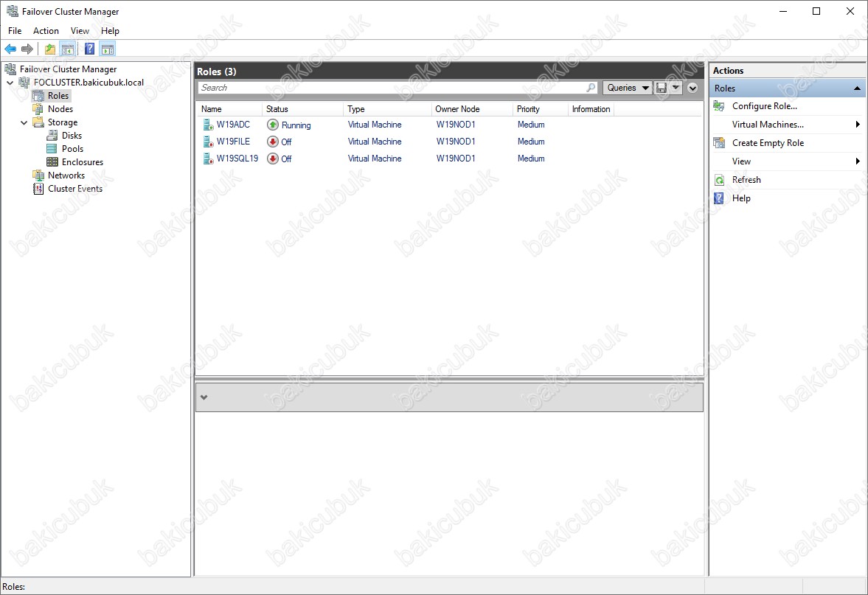Image resolution: width=868 pixels, height=595 pixels.
Task: Click Virtual Machines... action
Action: (768, 125)
